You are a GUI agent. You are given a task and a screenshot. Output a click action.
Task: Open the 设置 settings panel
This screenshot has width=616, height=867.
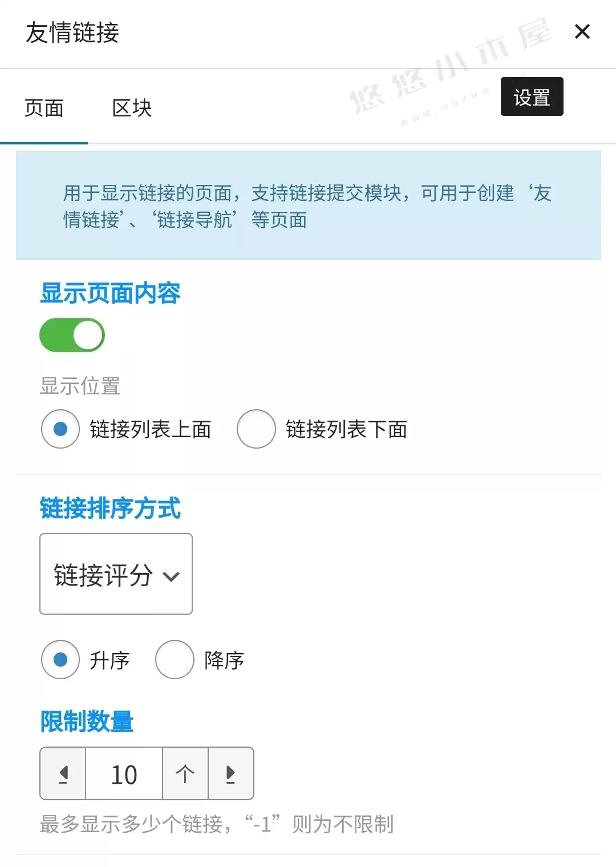[531, 96]
